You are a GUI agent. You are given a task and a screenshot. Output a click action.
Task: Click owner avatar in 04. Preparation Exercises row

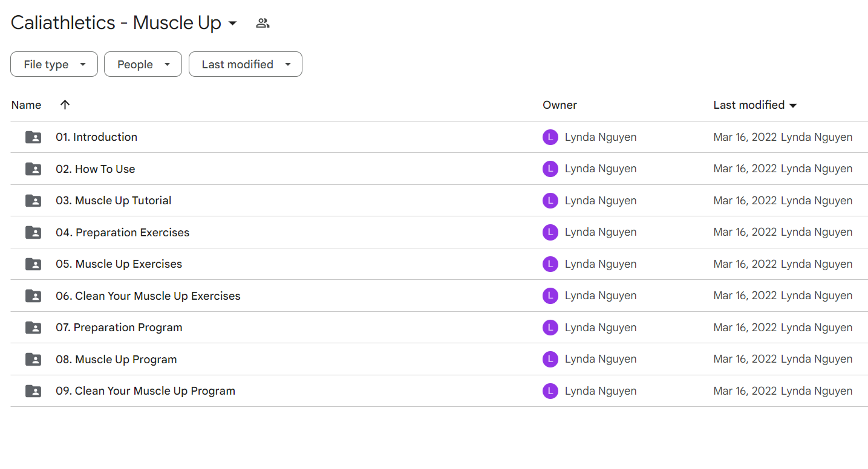[x=550, y=232]
